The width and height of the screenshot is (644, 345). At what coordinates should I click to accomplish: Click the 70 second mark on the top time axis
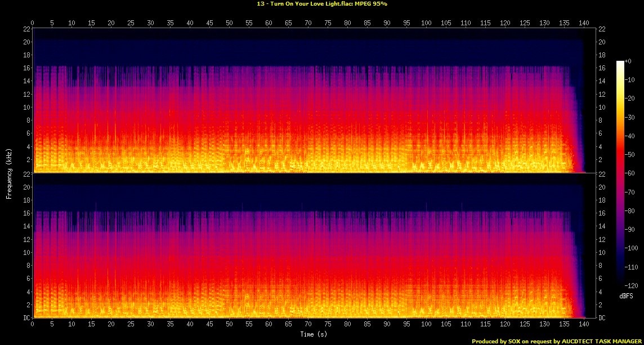[308, 23]
